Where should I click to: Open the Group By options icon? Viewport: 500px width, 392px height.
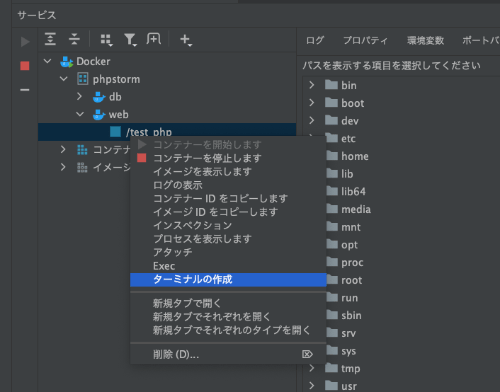106,40
